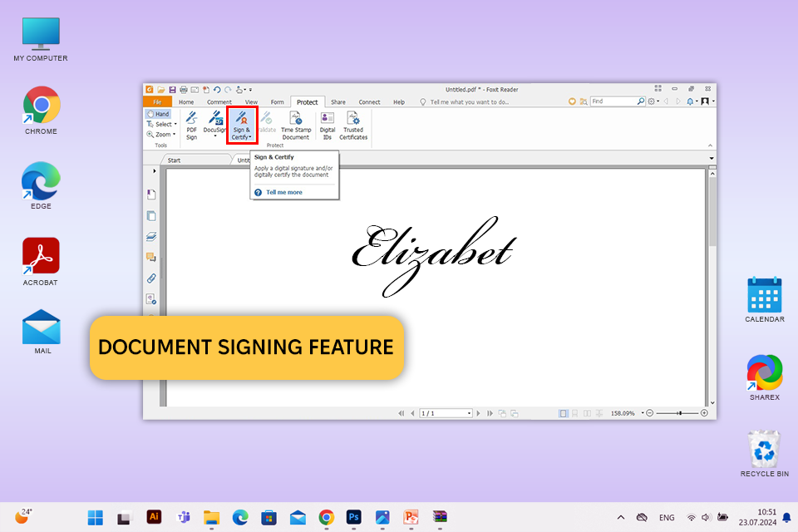Open the document tabs list dropdown arrow
Screen dimensions: 798x532
coord(711,158)
